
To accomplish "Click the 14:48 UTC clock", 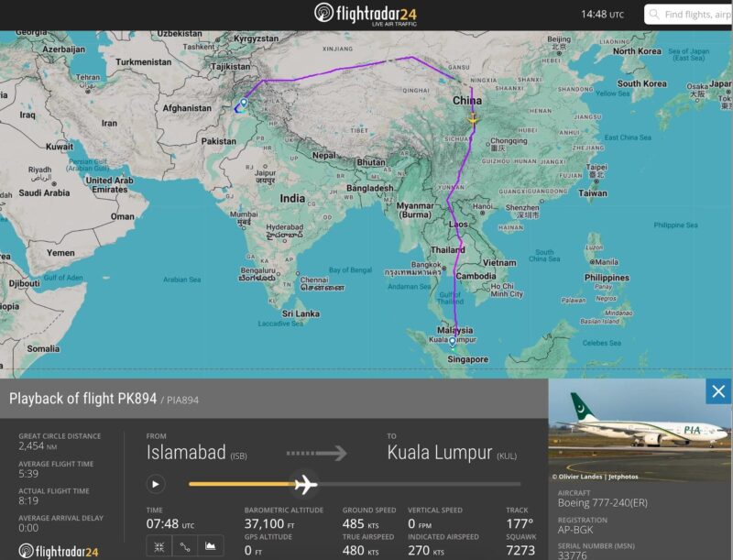I will coord(602,15).
